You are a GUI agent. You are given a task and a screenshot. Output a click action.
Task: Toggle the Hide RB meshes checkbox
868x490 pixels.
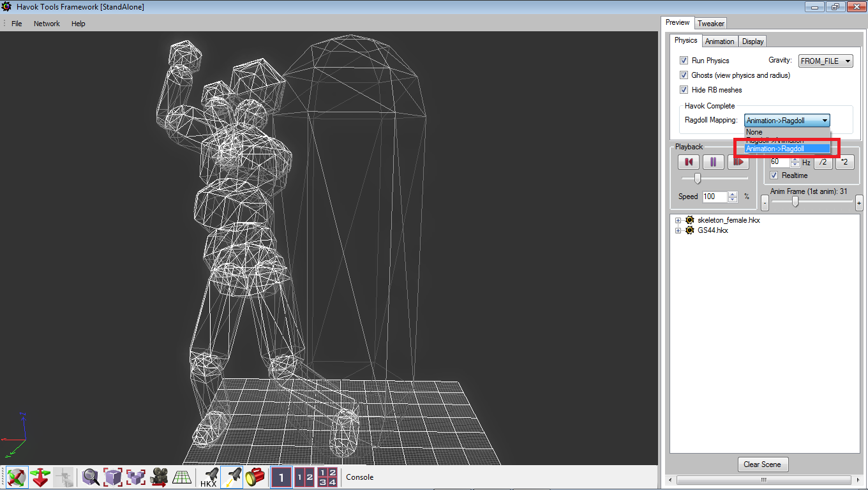coord(684,90)
